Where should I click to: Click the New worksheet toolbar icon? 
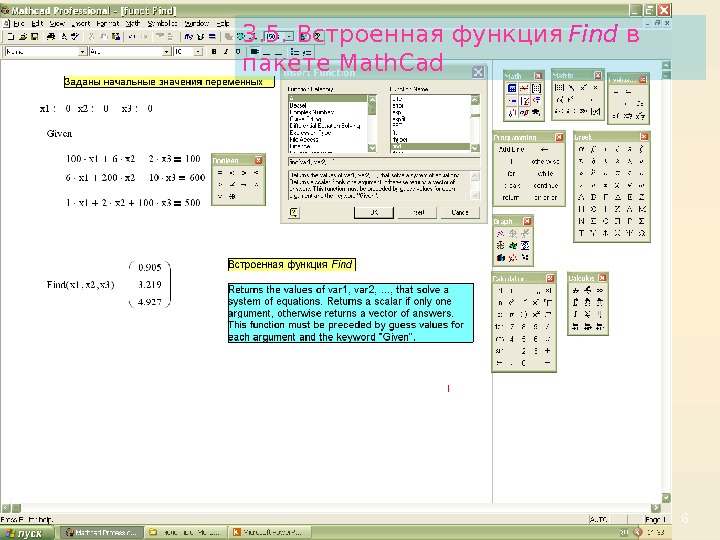(11, 37)
